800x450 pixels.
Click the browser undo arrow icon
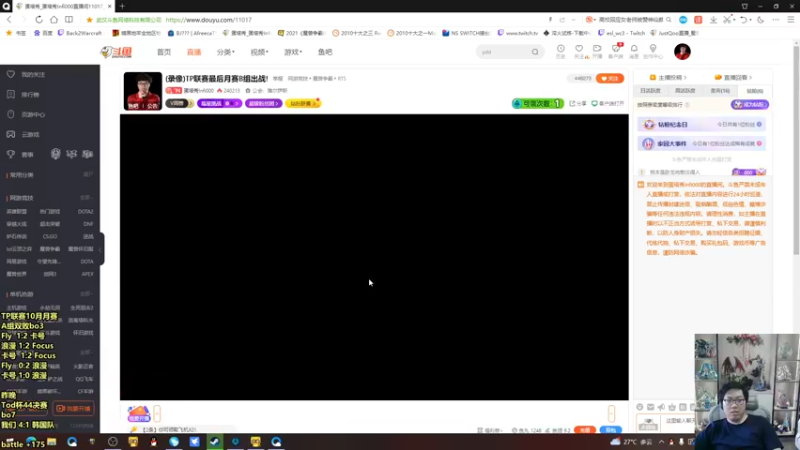[x=744, y=20]
